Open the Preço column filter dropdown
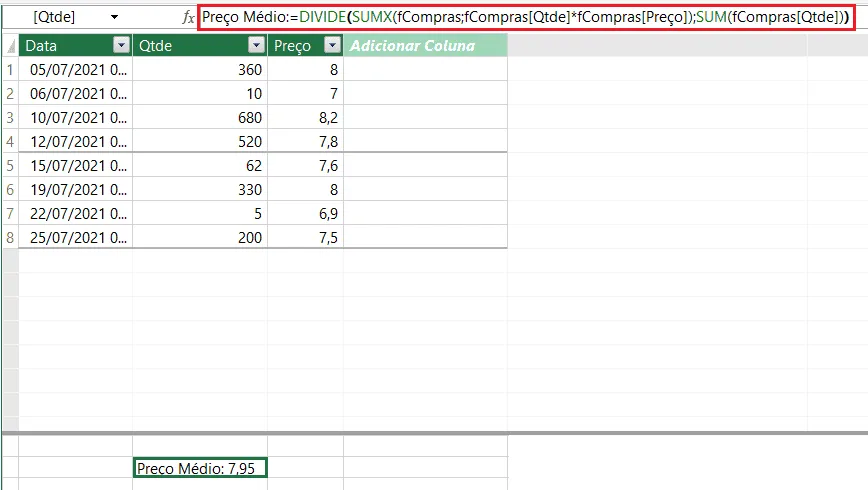 click(332, 45)
